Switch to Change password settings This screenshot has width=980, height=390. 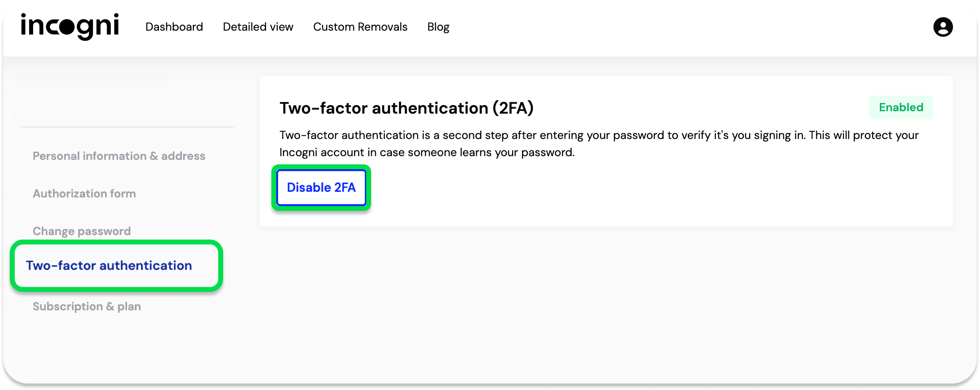(82, 231)
